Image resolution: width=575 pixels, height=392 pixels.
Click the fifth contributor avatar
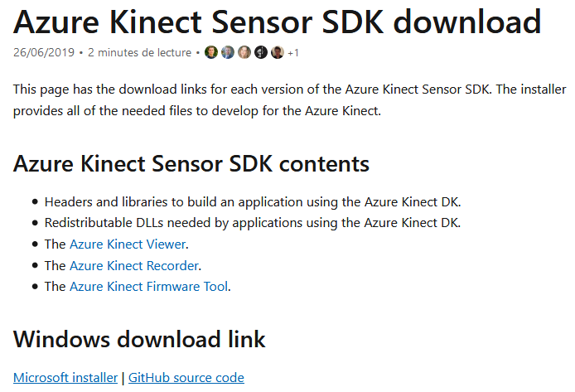(278, 52)
